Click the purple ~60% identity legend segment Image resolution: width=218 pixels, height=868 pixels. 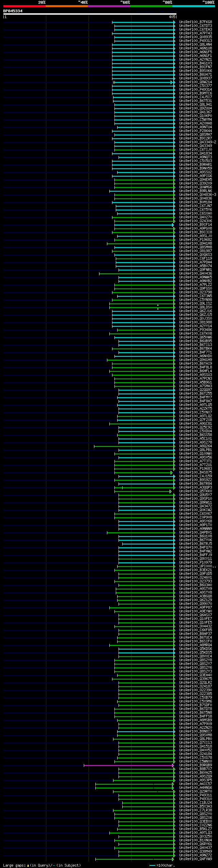109,6
